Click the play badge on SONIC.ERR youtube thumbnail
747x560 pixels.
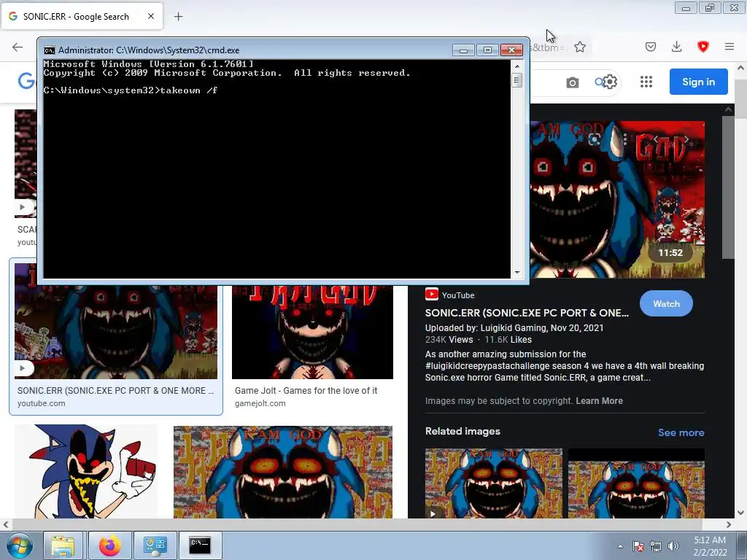point(23,368)
